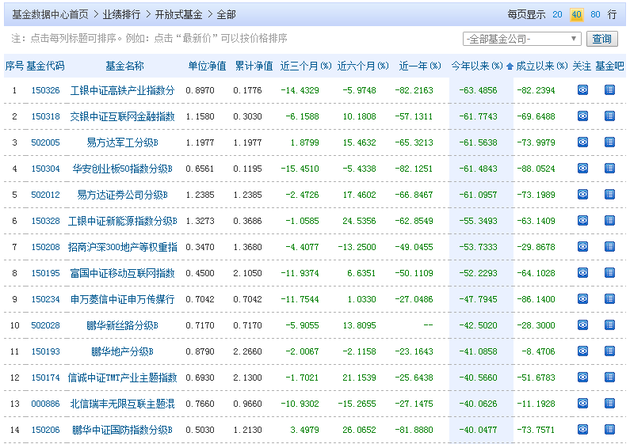Open fund 鹏华地产分级B link
Screen dimensions: 630x444
[x=122, y=352]
